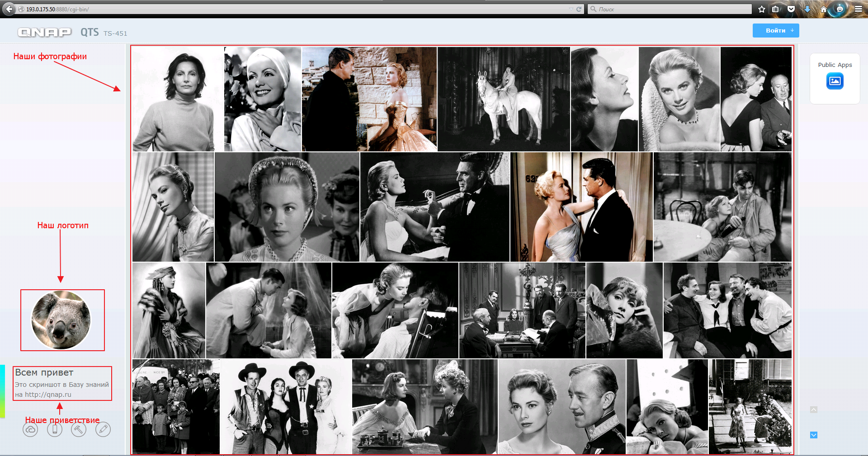This screenshot has width=868, height=456.
Task: Click the myQNAPcloud cloud icon
Action: click(30, 429)
